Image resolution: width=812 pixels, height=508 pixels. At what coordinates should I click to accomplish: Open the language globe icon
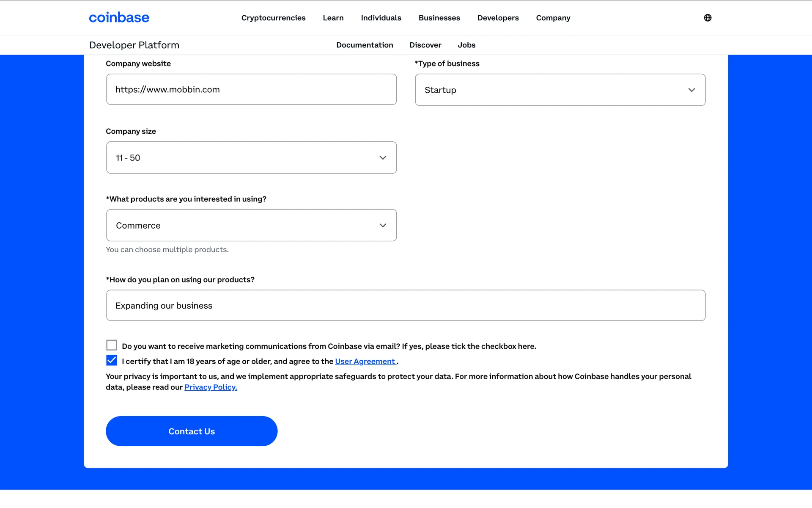[x=708, y=18]
